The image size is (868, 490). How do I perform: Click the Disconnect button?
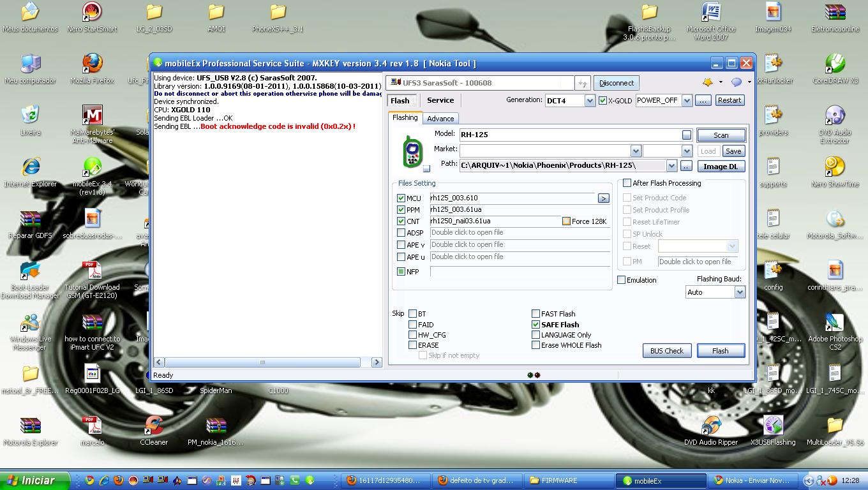tap(617, 83)
